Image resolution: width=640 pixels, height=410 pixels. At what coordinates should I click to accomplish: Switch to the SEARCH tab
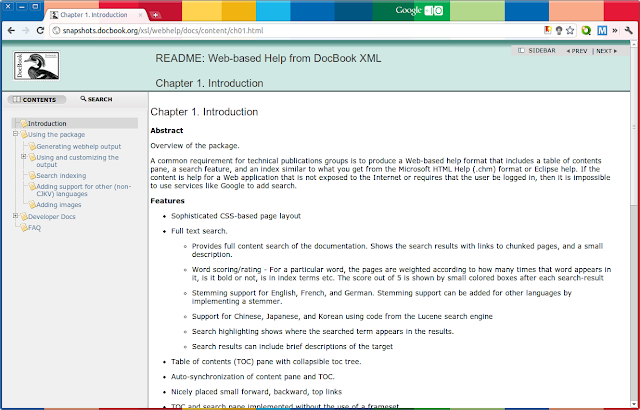96,99
